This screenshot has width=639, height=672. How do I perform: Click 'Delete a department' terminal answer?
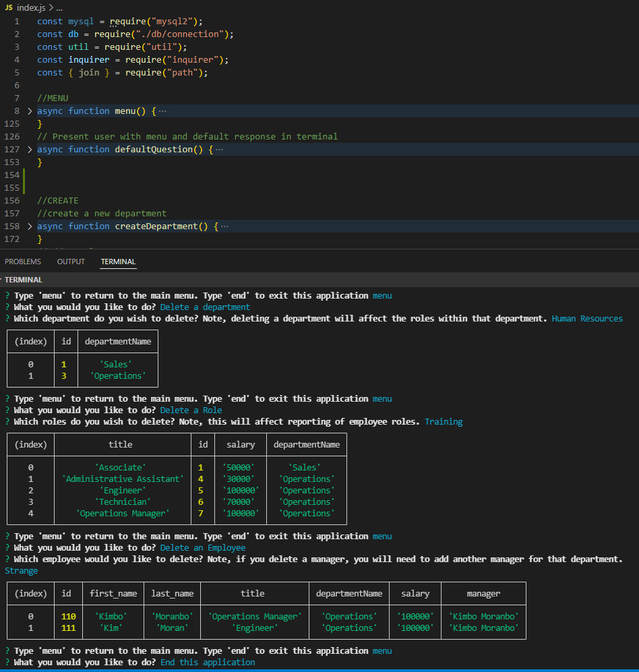(x=205, y=307)
